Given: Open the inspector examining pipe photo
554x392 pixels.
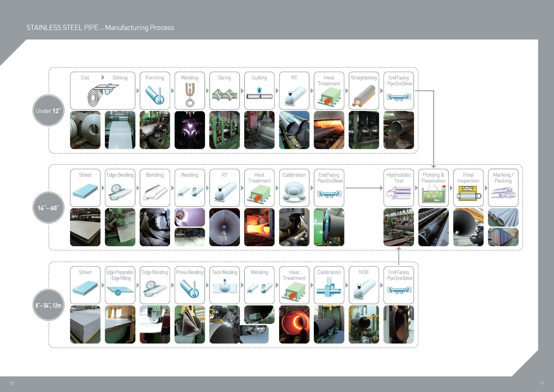Looking at the screenshot, I should (468, 227).
